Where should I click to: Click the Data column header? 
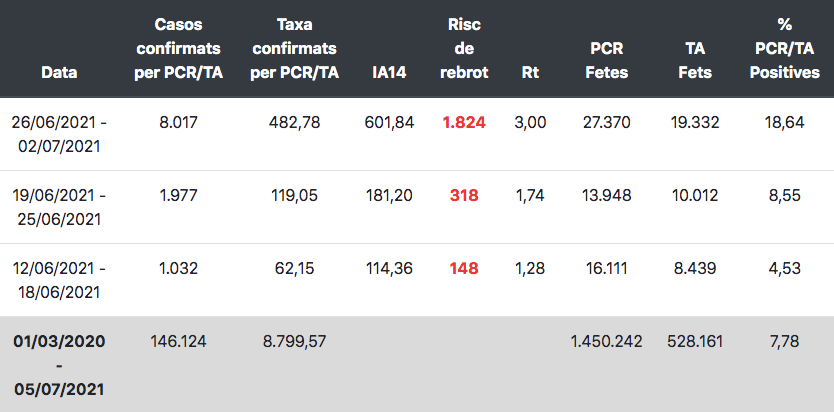point(59,72)
